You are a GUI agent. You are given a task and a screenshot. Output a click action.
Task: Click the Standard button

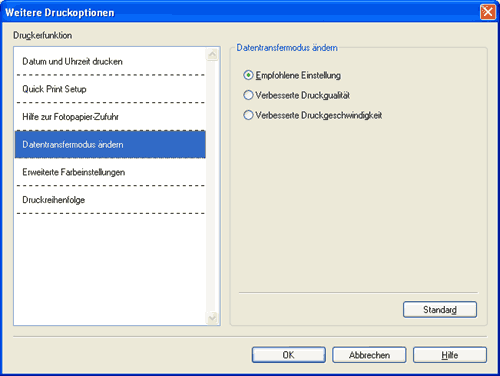pyautogui.click(x=440, y=310)
